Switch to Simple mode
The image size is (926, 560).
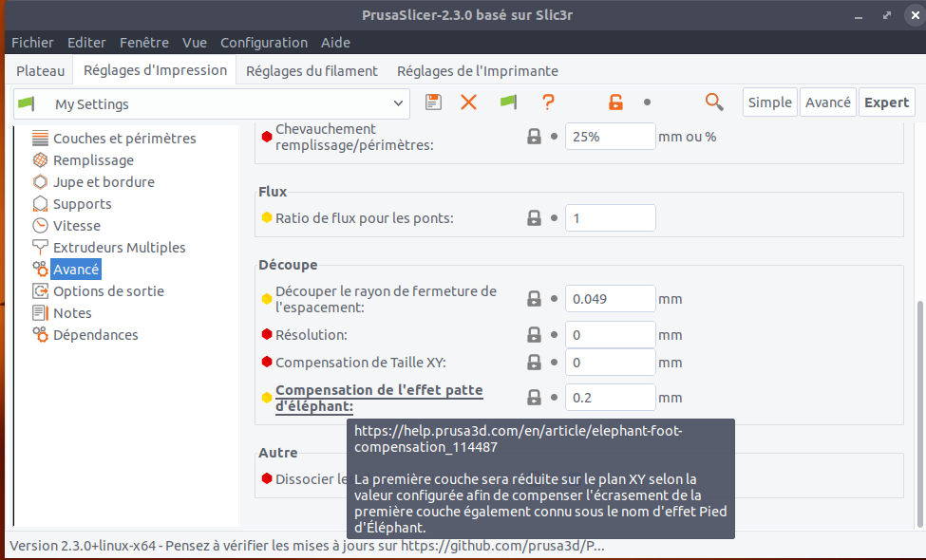pyautogui.click(x=770, y=103)
